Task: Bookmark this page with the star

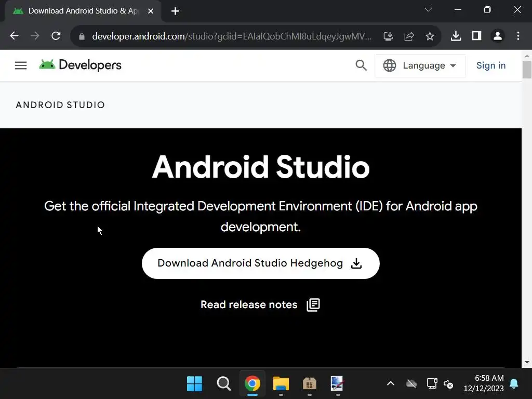Action: [430, 36]
